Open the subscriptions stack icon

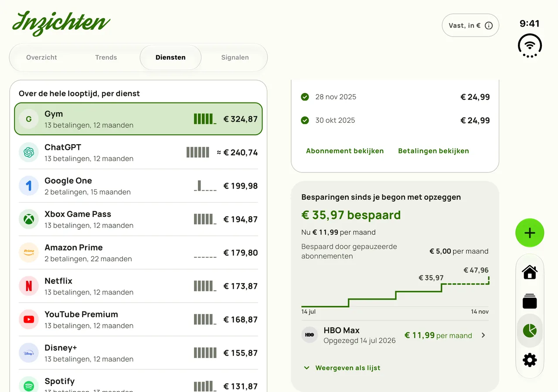[x=530, y=301]
